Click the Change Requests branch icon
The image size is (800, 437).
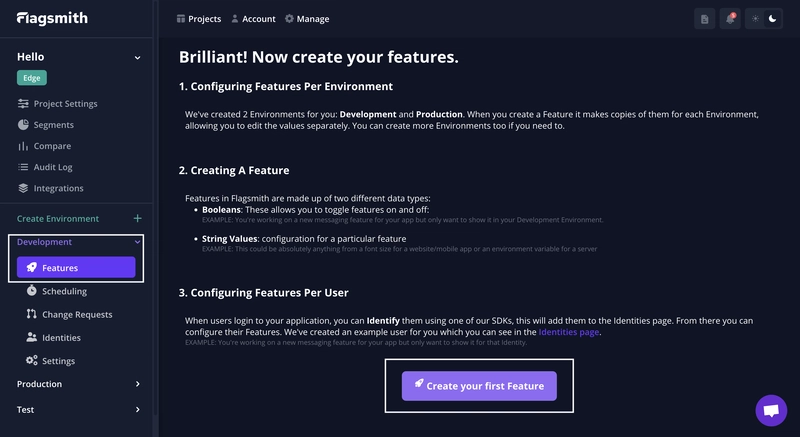[32, 314]
